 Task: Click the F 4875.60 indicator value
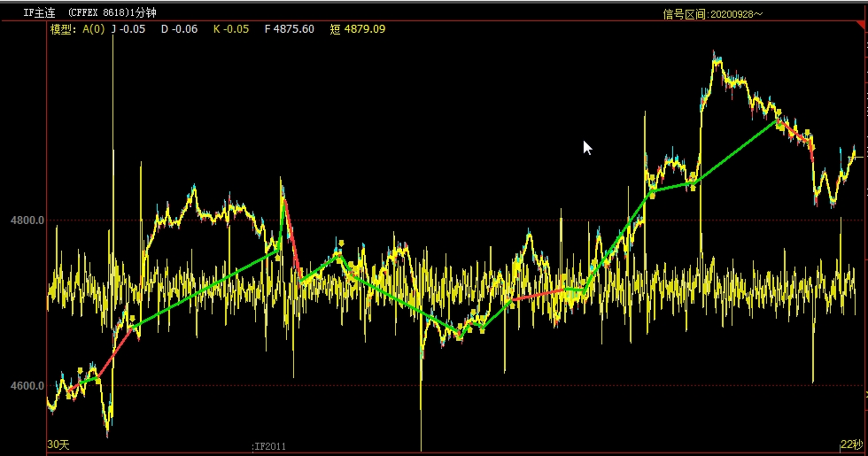point(289,29)
